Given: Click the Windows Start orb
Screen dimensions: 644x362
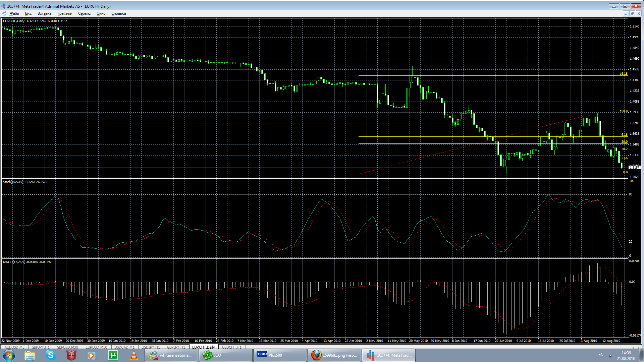Looking at the screenshot, I should (9, 355).
